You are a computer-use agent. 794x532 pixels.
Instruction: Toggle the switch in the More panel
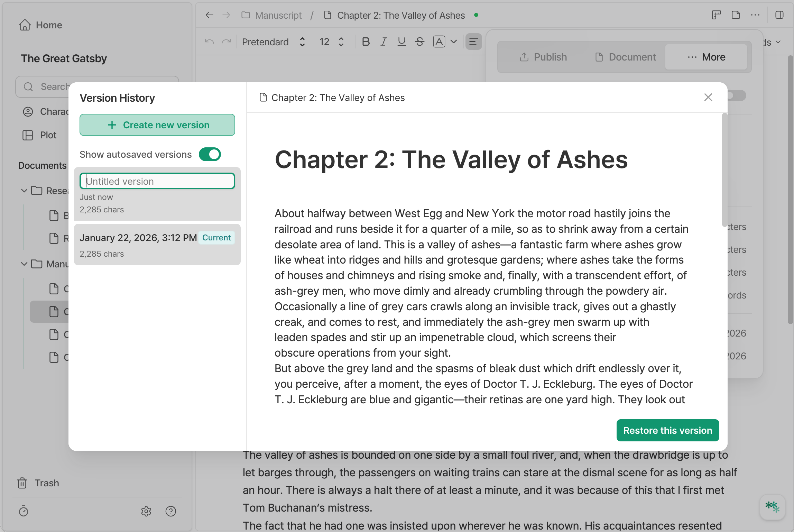pos(736,95)
